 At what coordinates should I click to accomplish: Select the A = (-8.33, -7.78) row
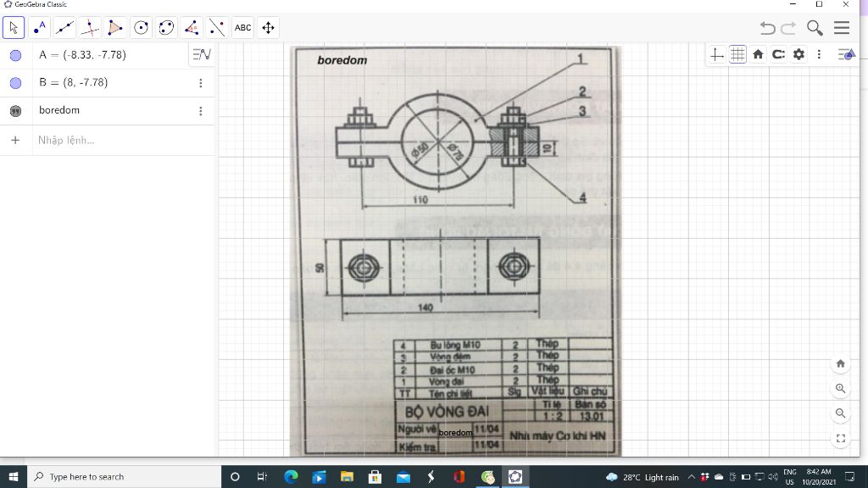tap(107, 55)
